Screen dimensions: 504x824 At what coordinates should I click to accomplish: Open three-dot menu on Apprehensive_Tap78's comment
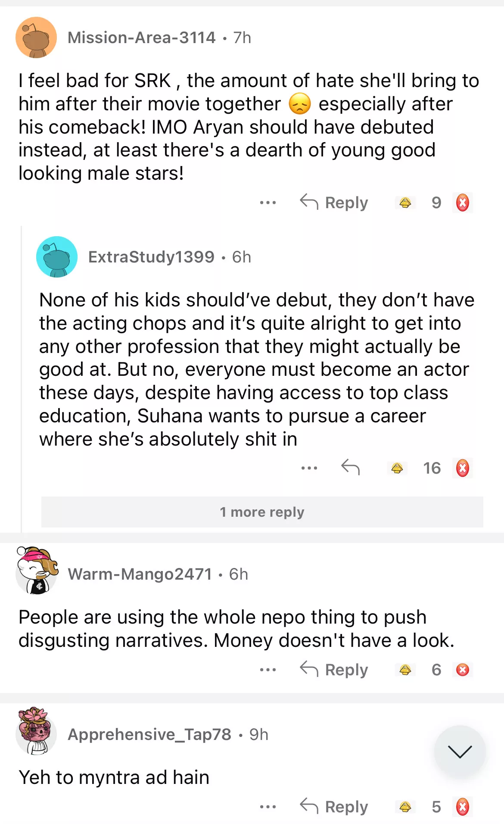[x=268, y=807]
